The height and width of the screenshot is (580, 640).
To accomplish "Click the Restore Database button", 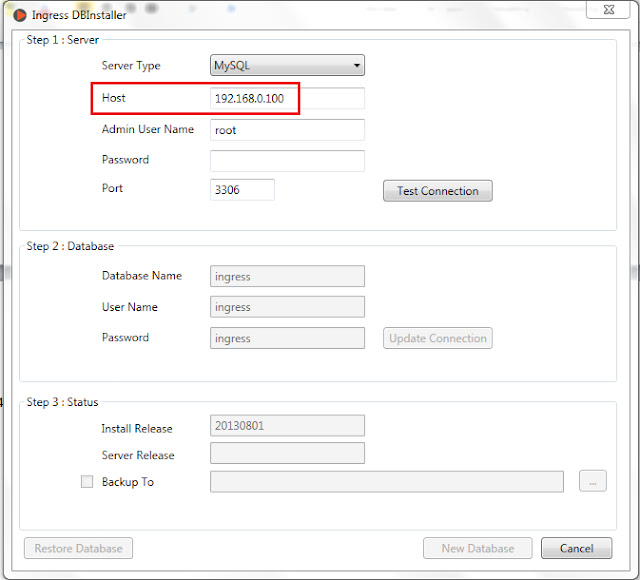I will click(x=78, y=548).
